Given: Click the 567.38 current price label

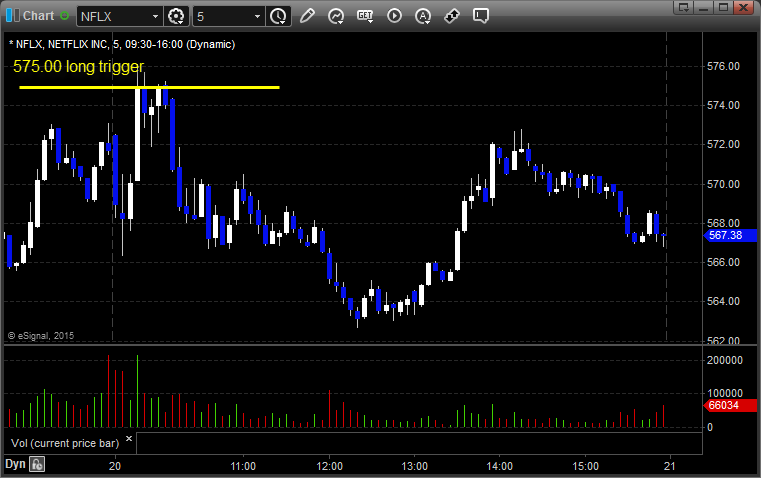Looking at the screenshot, I should pyautogui.click(x=723, y=236).
